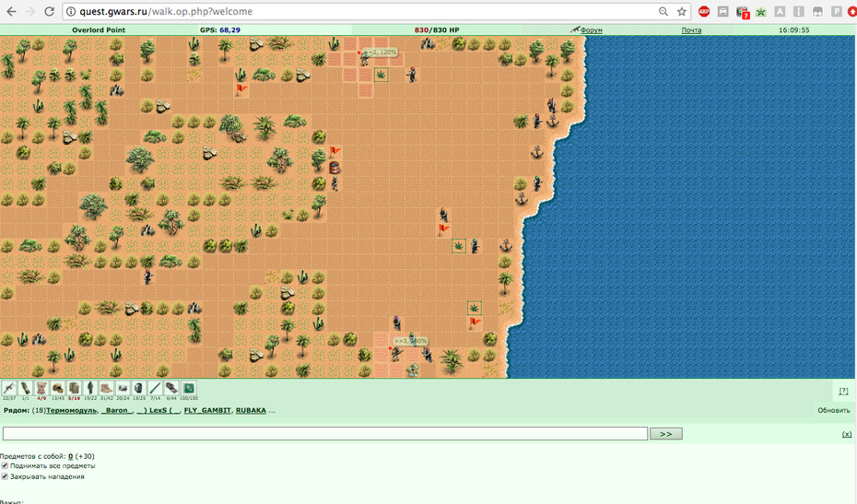Click the Overlord Point location label
857x504 pixels.
click(99, 30)
